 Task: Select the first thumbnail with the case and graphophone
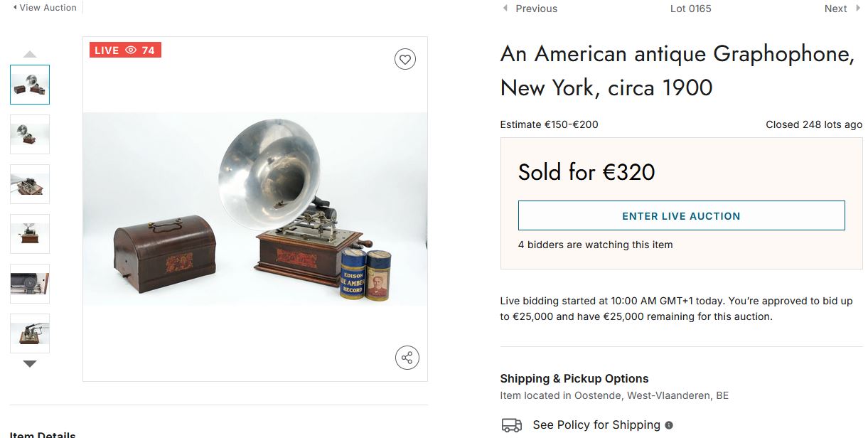coord(30,85)
